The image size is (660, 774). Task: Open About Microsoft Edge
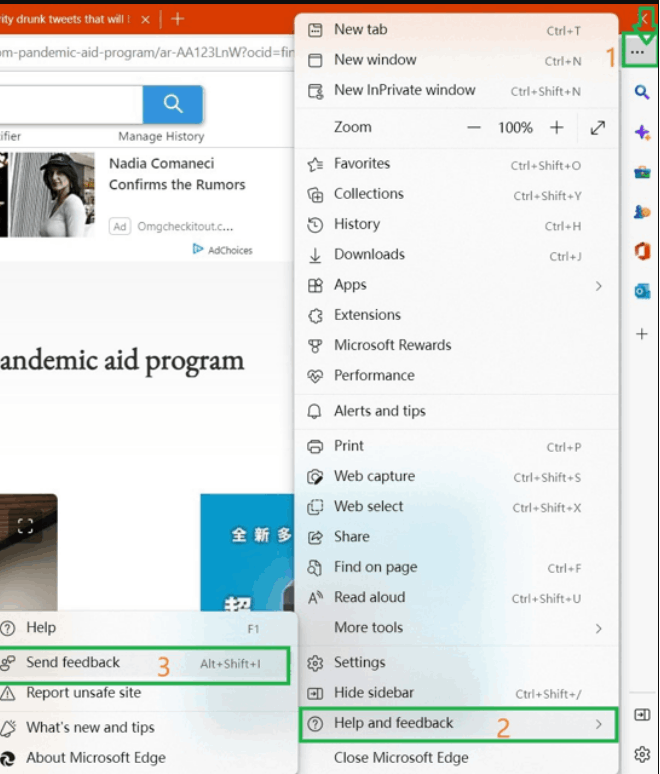147,758
